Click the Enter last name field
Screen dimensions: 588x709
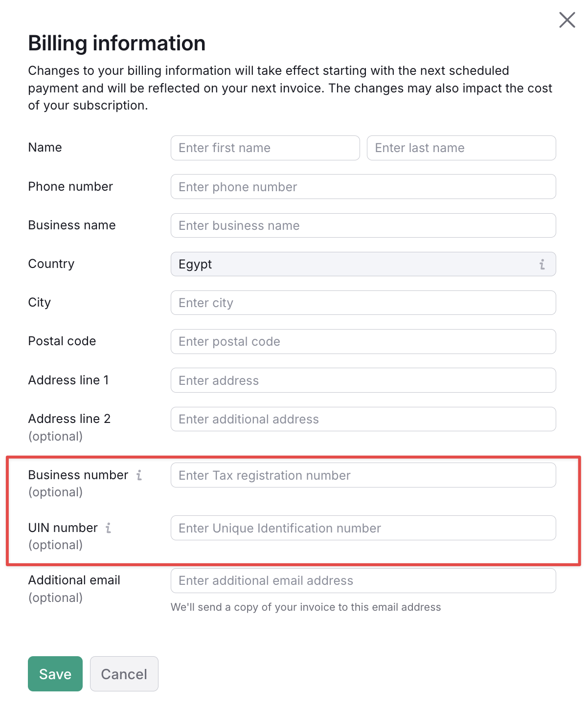point(461,148)
